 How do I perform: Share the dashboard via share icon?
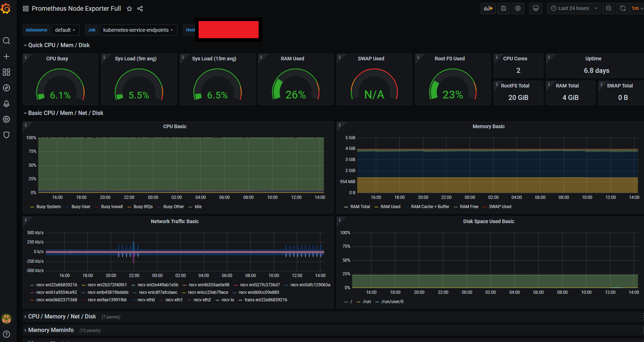pyautogui.click(x=140, y=9)
